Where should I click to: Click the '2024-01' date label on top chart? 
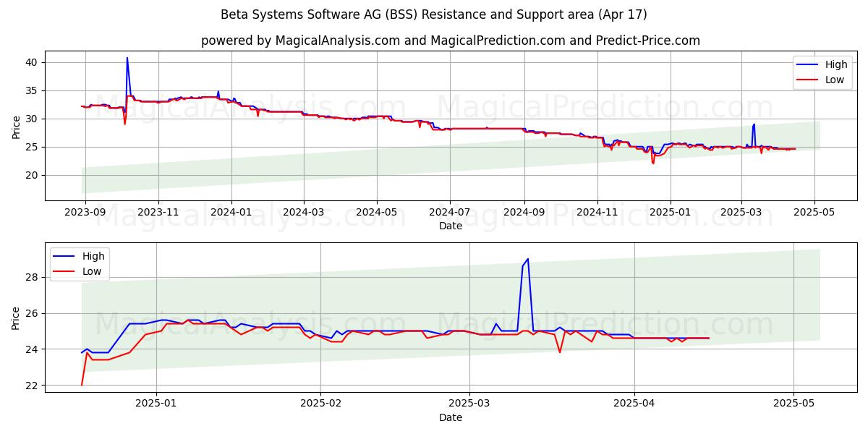click(x=231, y=213)
